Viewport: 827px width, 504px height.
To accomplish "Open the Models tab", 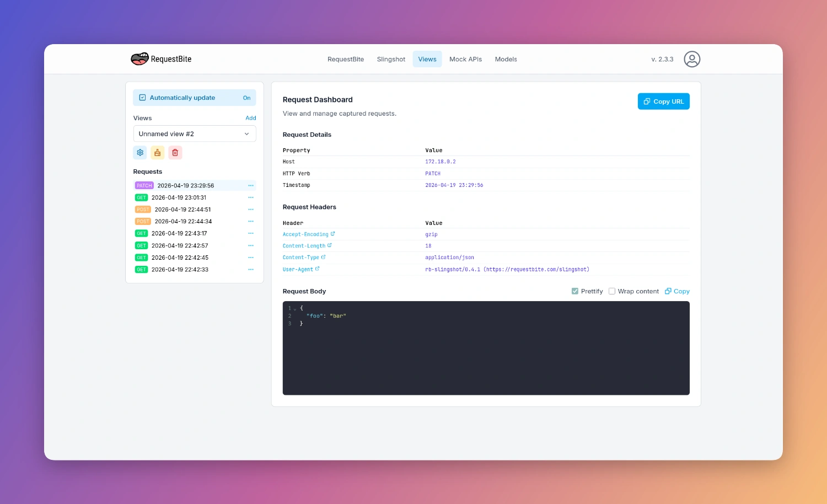I will pos(506,59).
